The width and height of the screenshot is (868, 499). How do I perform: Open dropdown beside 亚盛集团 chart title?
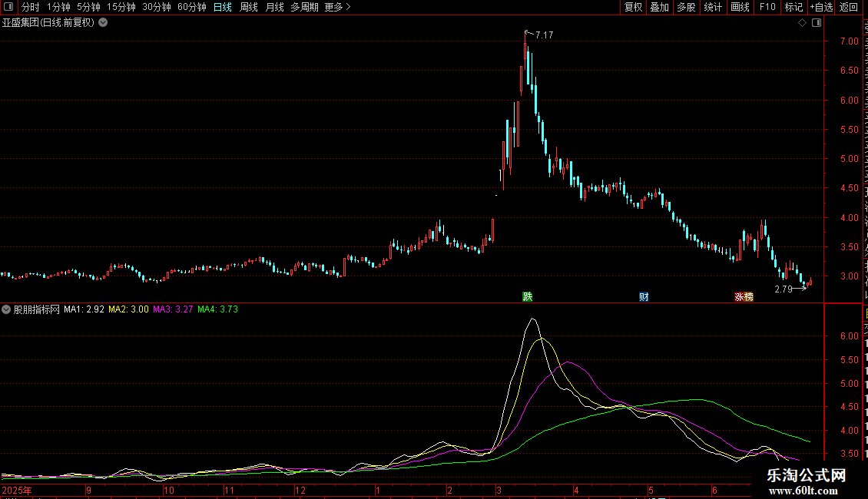103,23
